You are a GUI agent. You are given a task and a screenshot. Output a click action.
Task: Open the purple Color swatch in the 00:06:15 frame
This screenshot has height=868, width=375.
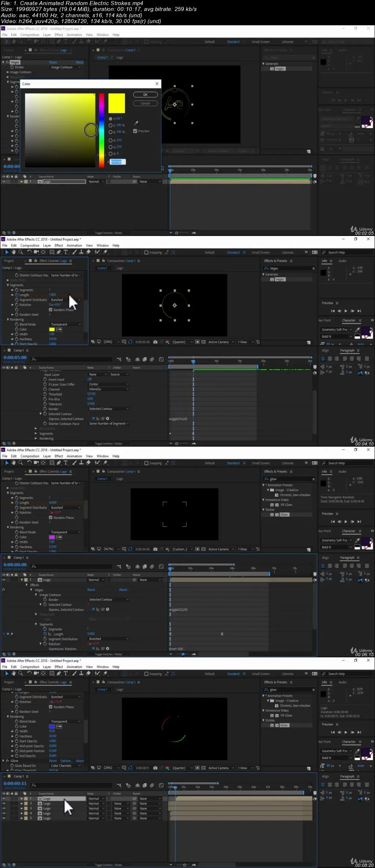52,537
